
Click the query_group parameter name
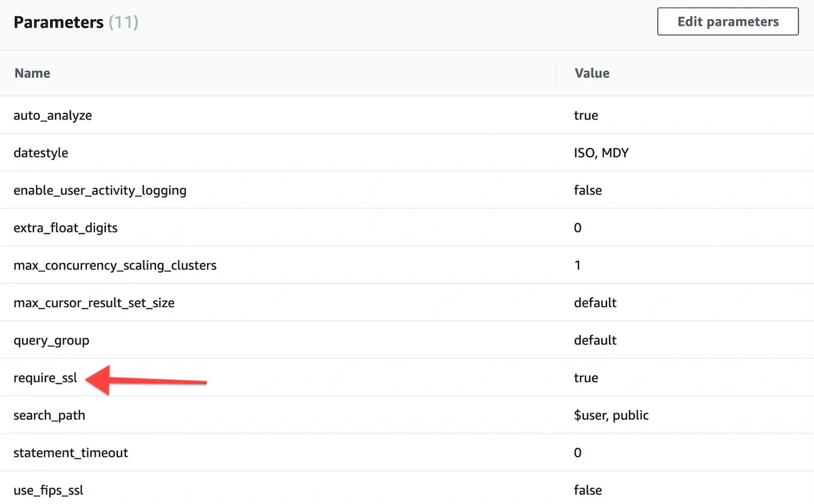(51, 340)
